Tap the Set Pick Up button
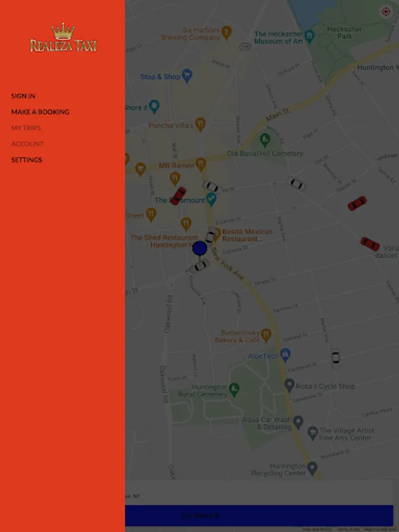 click(x=259, y=515)
